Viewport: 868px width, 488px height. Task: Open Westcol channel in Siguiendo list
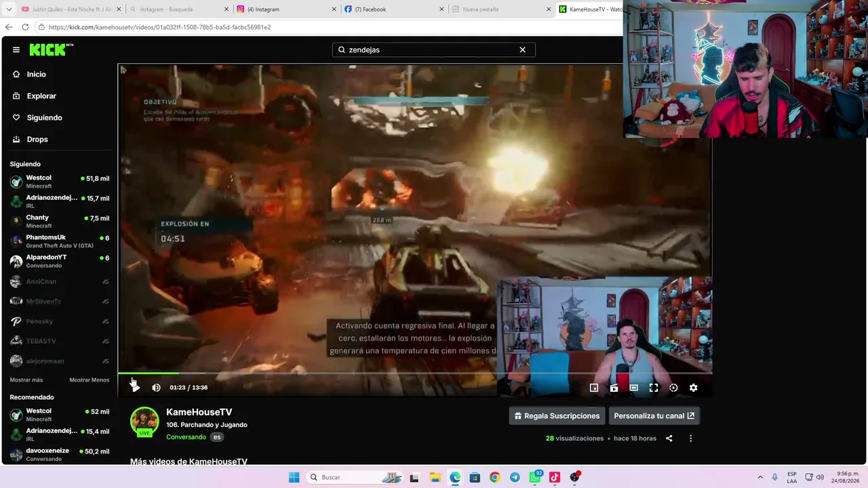[x=59, y=182]
